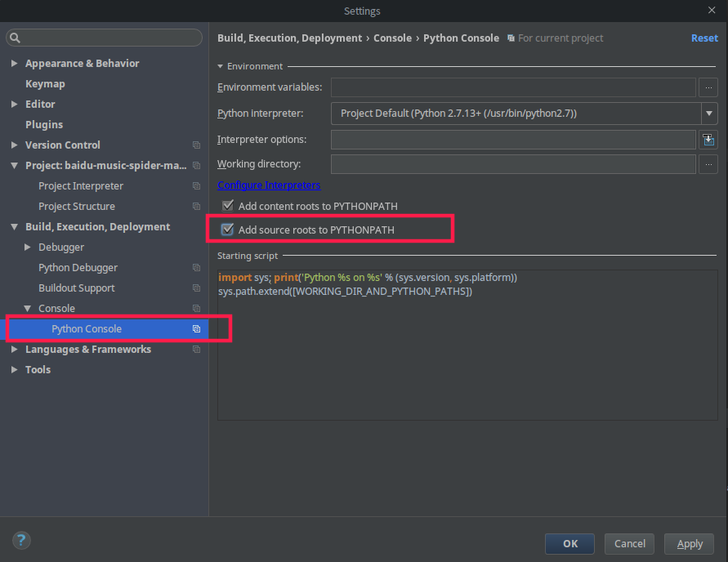728x562 pixels.
Task: Open the Plugins settings page
Action: coord(44,125)
